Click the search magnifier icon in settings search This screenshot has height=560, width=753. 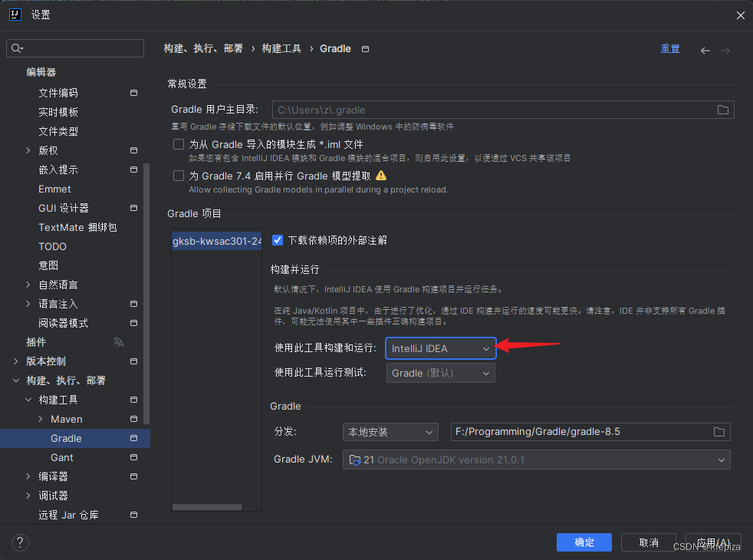[17, 48]
